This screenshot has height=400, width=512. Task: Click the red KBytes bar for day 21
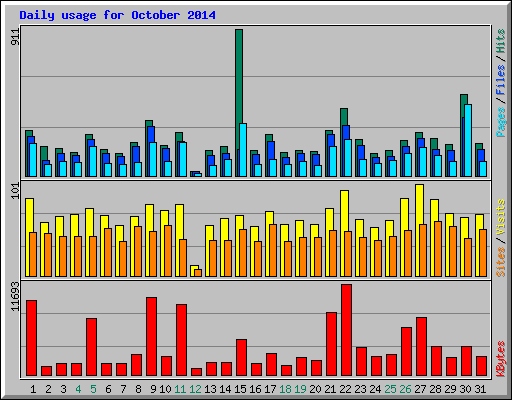tap(331, 344)
